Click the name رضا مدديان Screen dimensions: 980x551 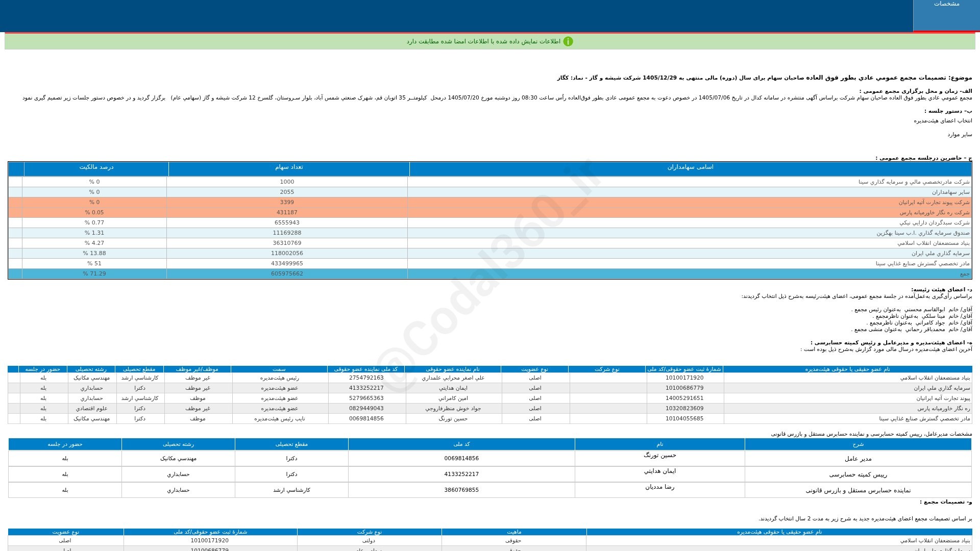[659, 487]
